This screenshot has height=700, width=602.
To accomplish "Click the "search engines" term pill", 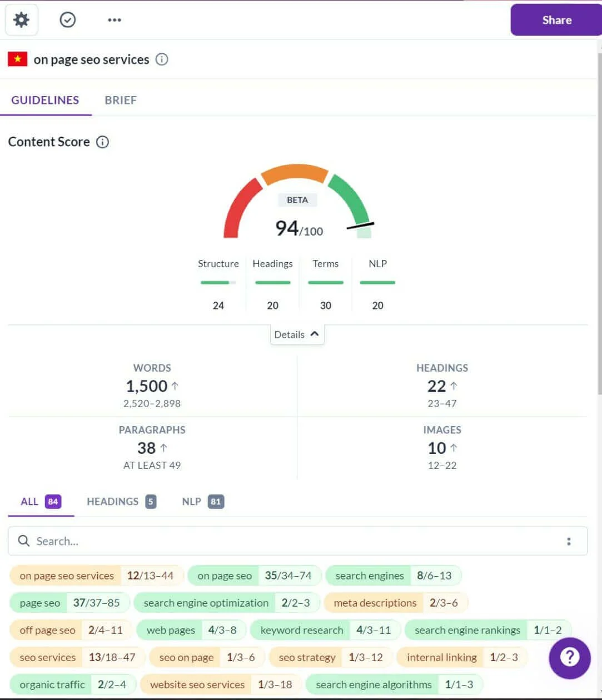I will click(369, 576).
